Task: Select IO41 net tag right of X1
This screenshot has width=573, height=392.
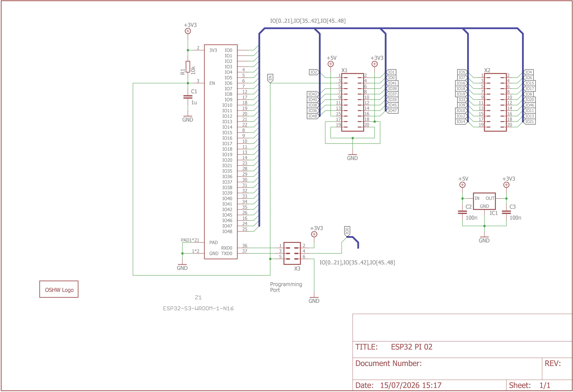Action: 392,83
